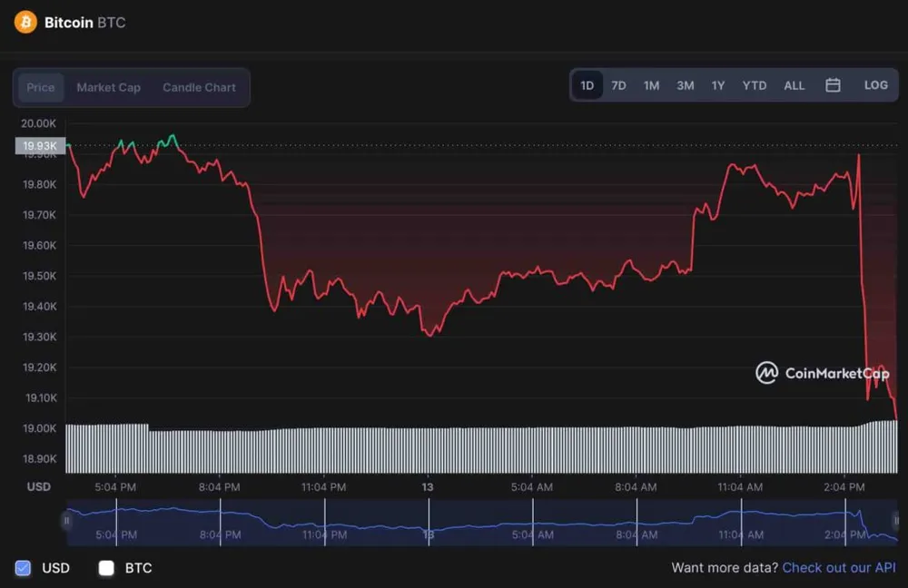908x588 pixels.
Task: Switch to the Market Cap tab
Action: click(x=108, y=88)
